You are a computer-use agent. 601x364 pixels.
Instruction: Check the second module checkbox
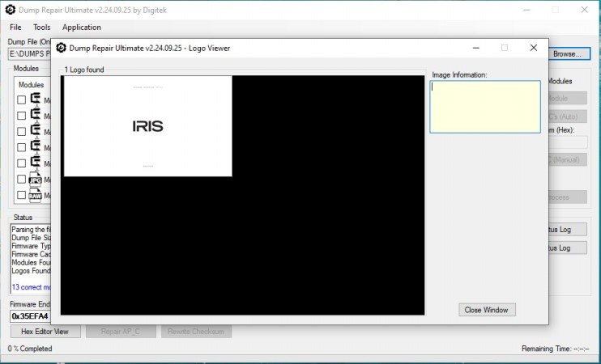coord(21,116)
